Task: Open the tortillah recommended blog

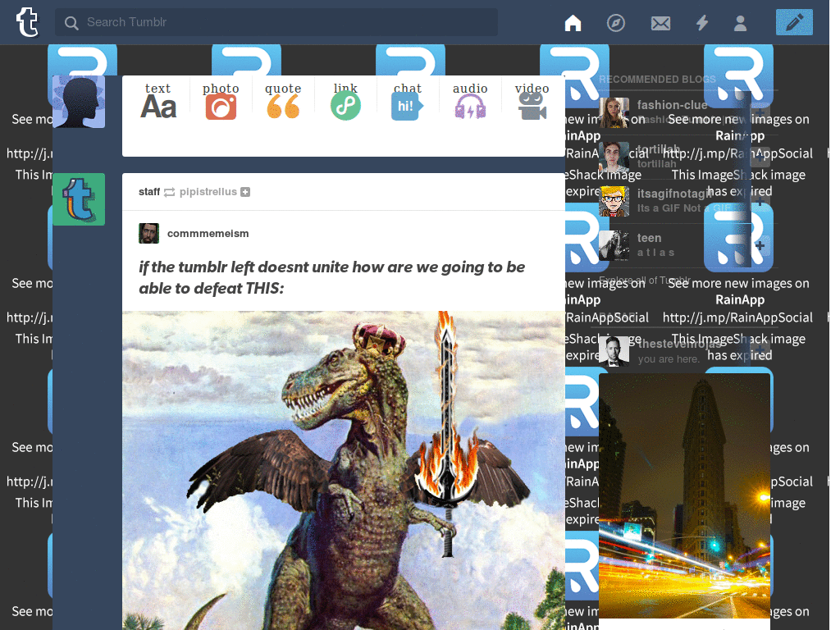Action: point(659,149)
